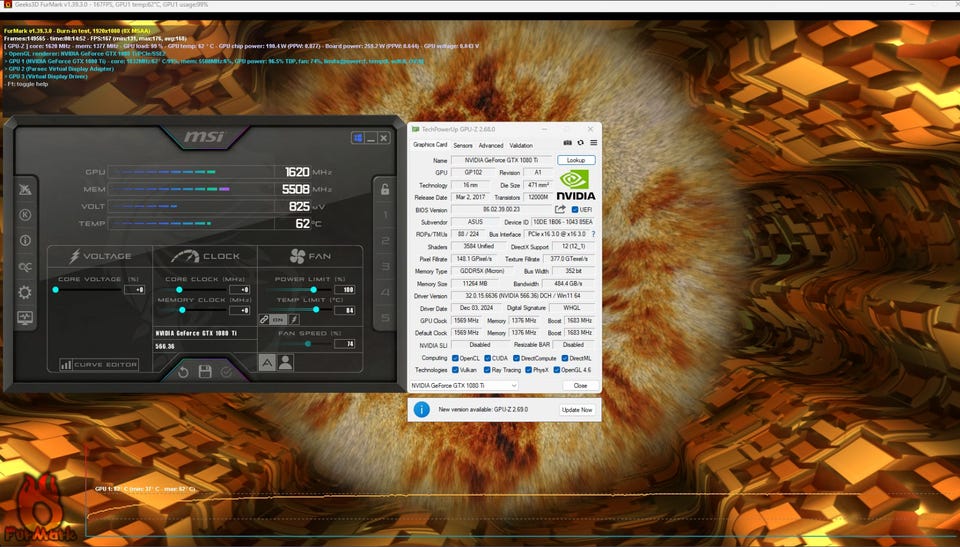Open the Advanced tab in GPU-Z
This screenshot has height=547, width=960.
[x=491, y=145]
